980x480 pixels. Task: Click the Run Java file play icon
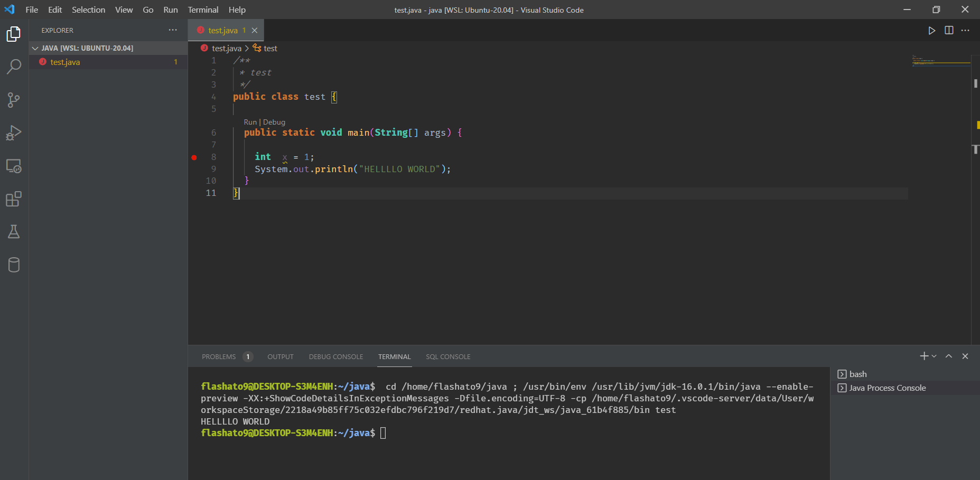(931, 30)
